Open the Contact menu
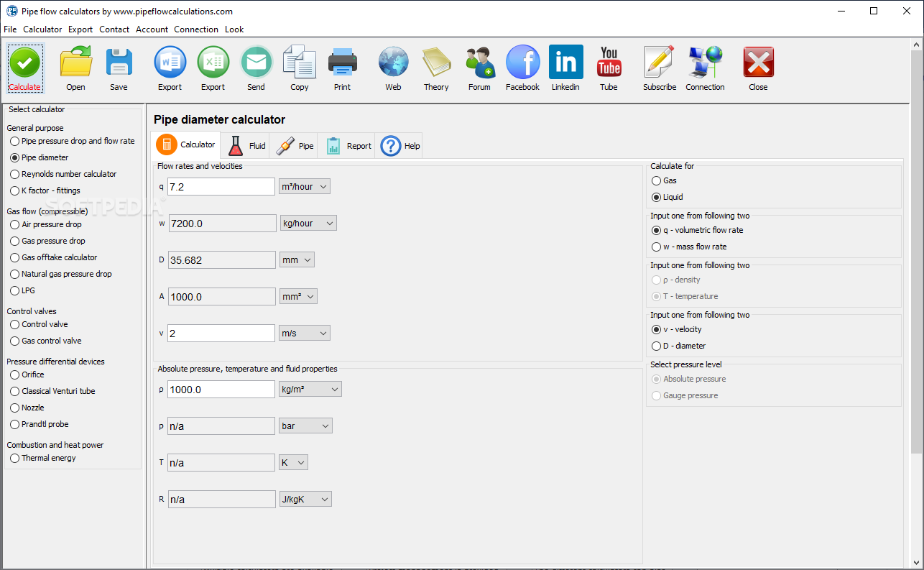 (x=114, y=29)
